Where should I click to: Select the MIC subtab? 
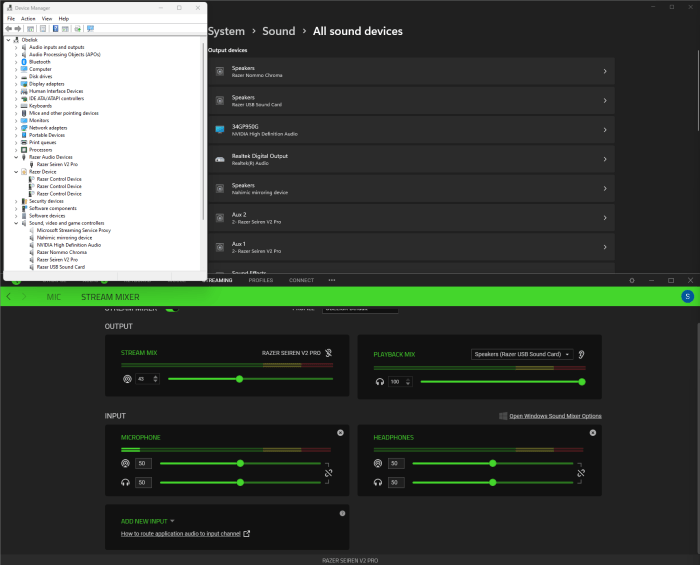[x=54, y=297]
